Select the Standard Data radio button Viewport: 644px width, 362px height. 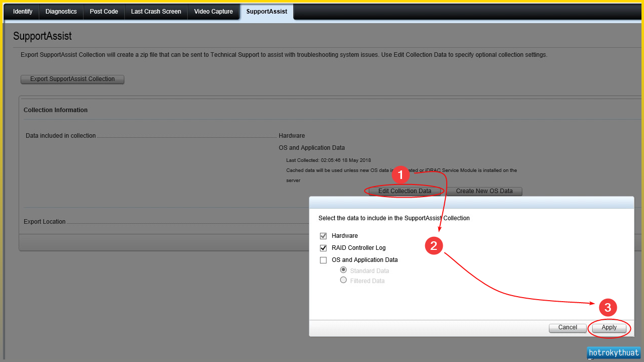(x=344, y=270)
